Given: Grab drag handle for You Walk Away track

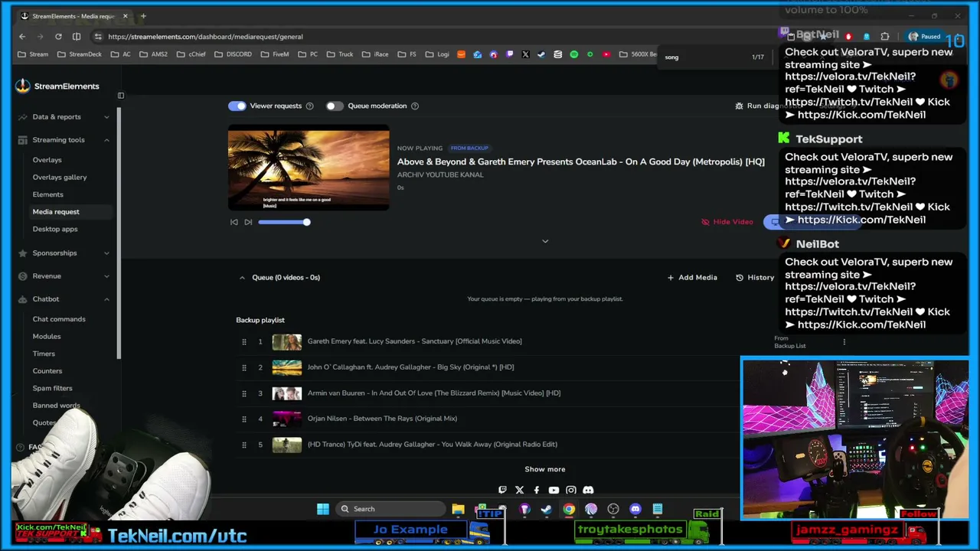Looking at the screenshot, I should (x=244, y=445).
